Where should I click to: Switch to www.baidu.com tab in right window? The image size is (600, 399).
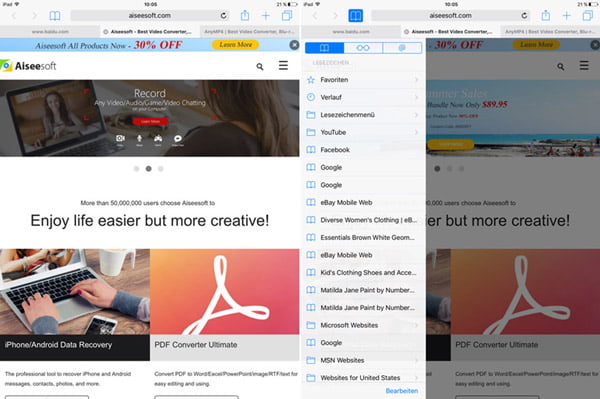pos(351,32)
